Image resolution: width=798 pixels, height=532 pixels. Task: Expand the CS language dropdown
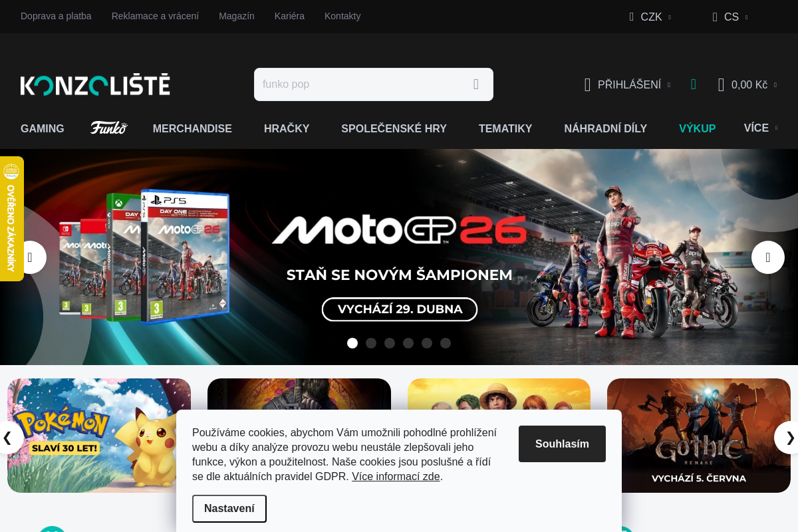(730, 17)
